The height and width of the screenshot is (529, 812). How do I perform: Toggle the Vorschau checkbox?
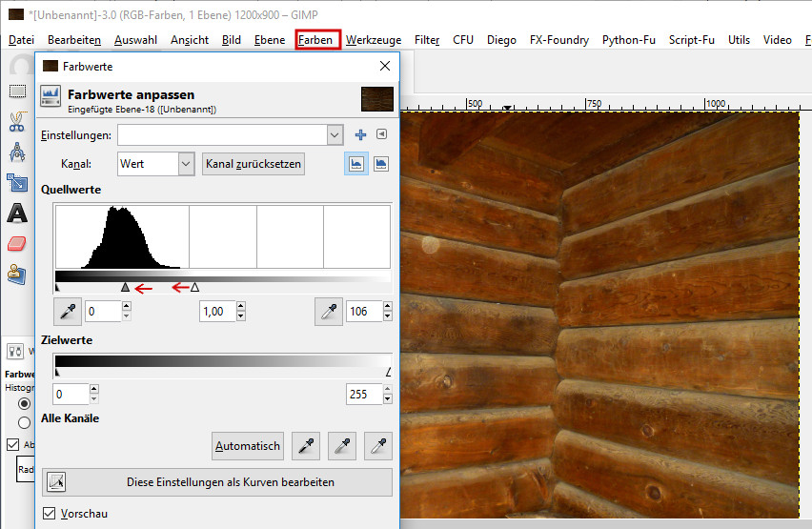pos(50,514)
